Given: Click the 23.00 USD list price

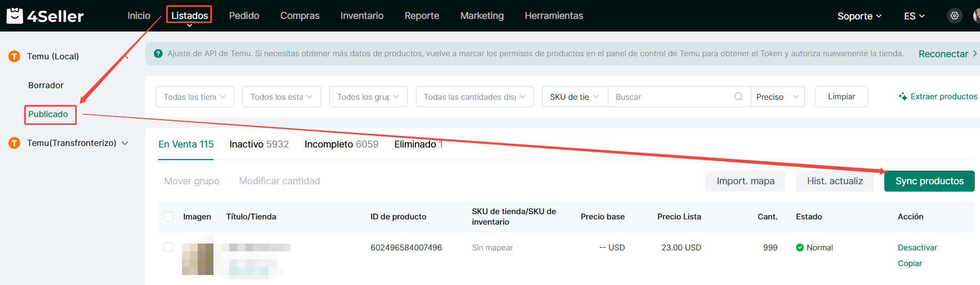Looking at the screenshot, I should pos(681,248).
